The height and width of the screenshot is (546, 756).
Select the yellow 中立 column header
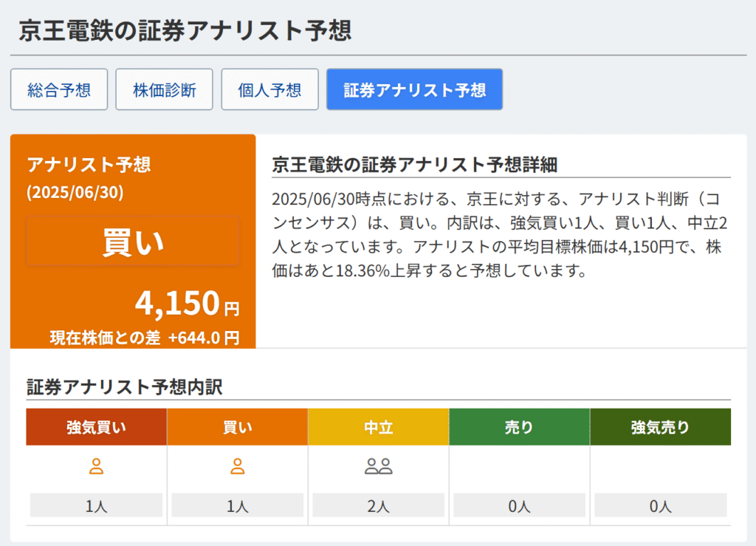379,427
